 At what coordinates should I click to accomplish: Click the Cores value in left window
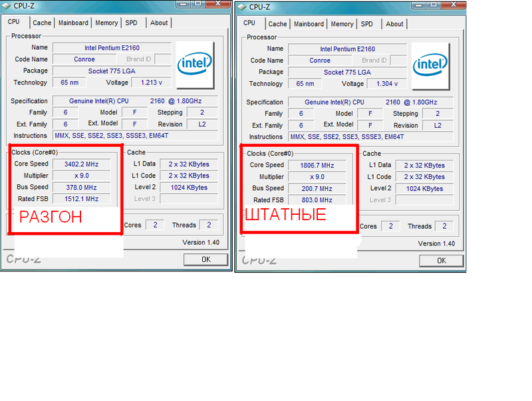pos(155,225)
